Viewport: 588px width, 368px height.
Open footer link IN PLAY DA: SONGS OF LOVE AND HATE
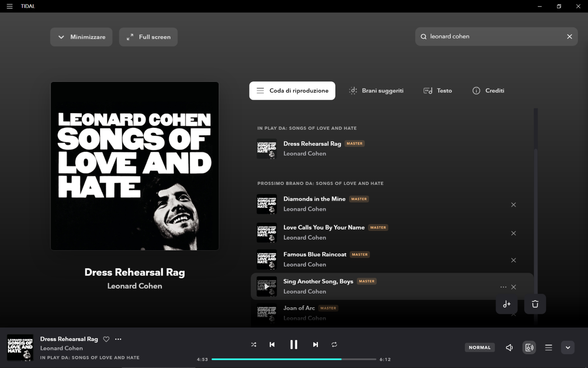coord(90,357)
